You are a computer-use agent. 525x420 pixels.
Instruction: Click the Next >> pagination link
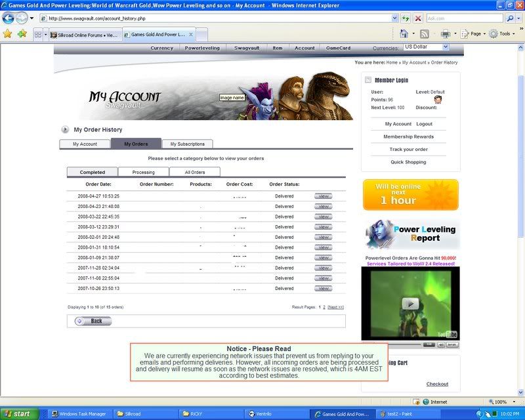click(x=335, y=307)
